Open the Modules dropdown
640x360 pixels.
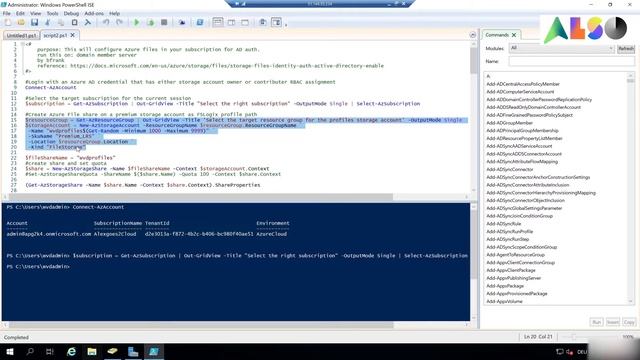[561, 48]
